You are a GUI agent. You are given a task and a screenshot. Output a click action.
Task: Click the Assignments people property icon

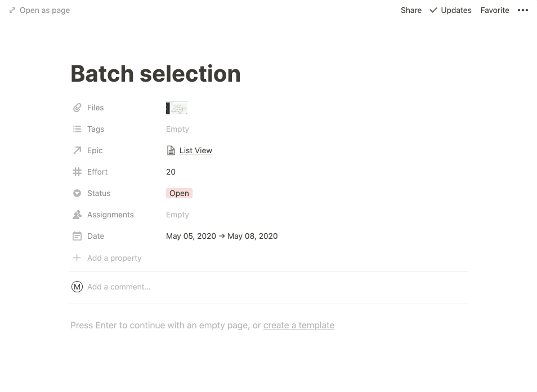click(x=77, y=215)
